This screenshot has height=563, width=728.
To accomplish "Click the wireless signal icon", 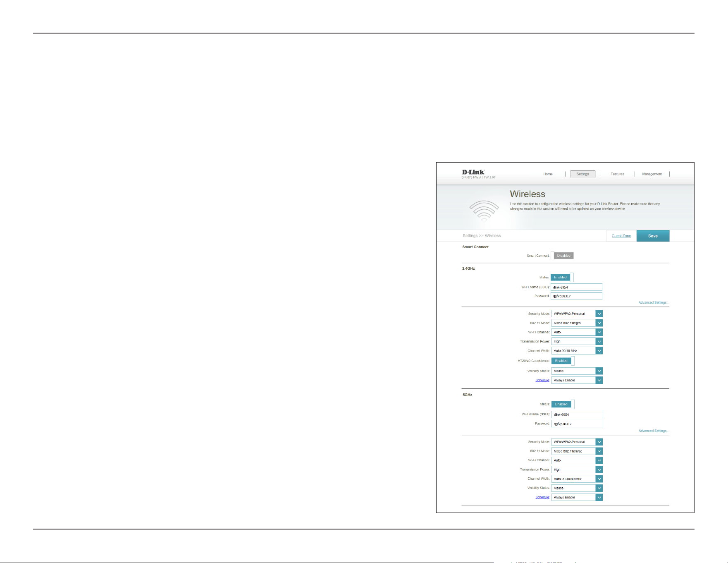I will 484,211.
